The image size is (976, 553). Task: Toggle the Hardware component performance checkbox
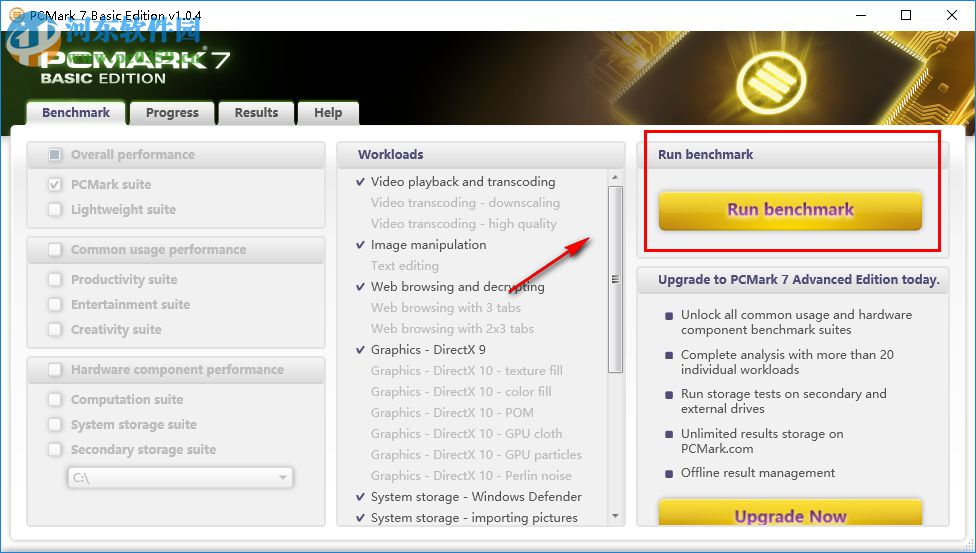click(55, 370)
